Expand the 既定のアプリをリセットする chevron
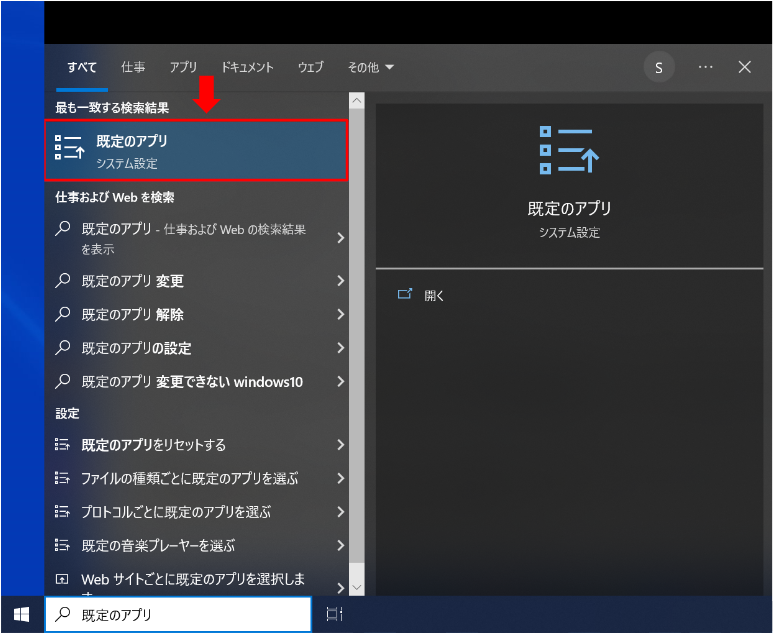Viewport: 773px width, 636px height. 340,445
